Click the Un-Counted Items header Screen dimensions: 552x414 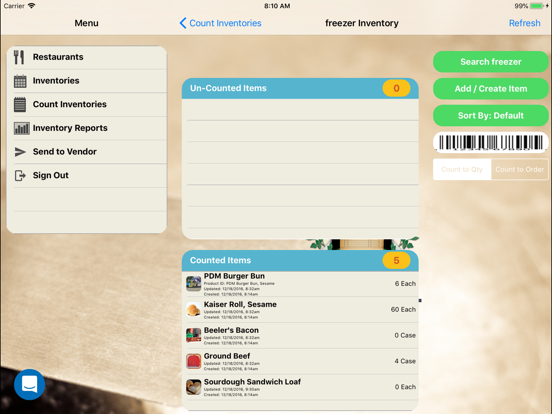[300, 88]
